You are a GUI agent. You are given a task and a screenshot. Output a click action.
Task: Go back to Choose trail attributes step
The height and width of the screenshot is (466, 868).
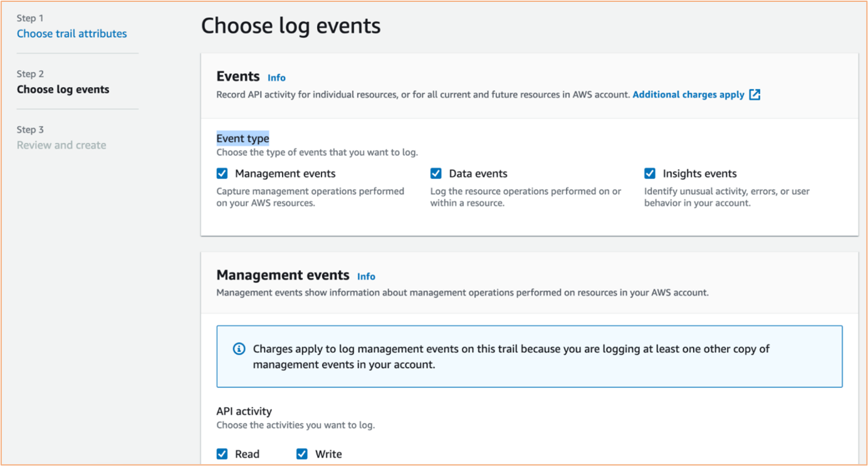pyautogui.click(x=71, y=34)
